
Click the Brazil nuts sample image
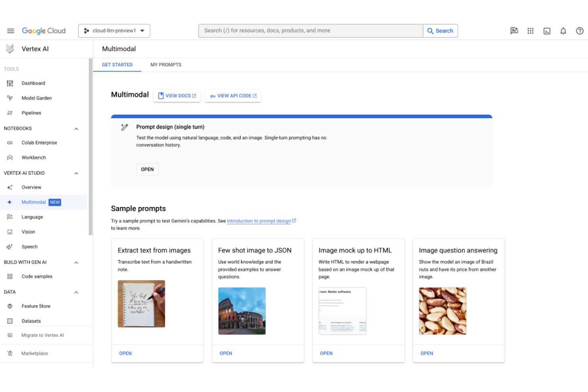coord(442,311)
